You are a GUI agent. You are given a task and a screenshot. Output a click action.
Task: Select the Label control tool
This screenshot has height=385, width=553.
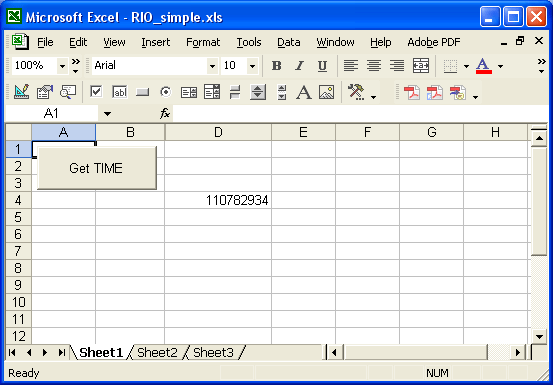coord(304,92)
